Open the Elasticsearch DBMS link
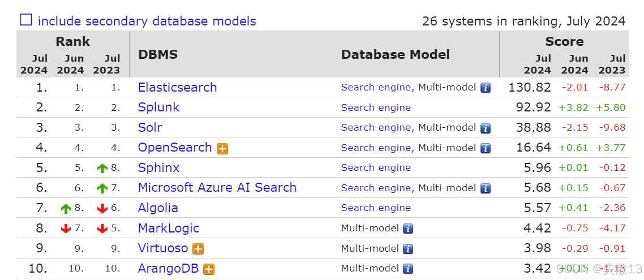Screen dimensions: 644x280 click(178, 87)
